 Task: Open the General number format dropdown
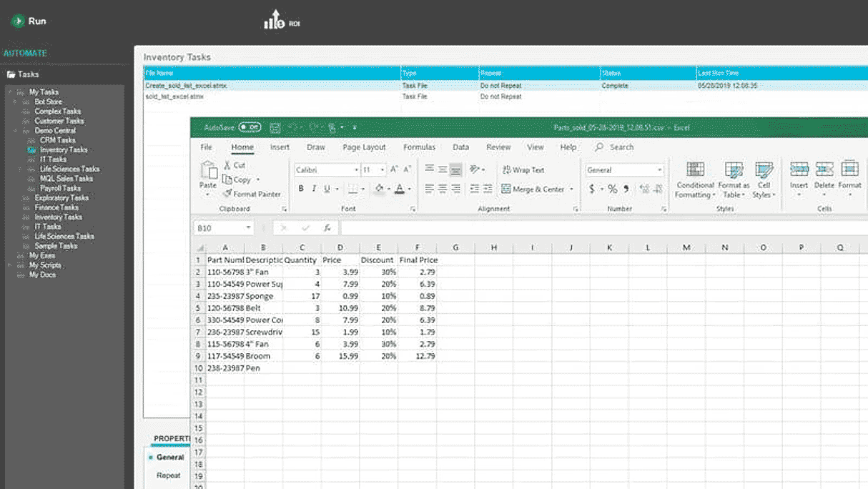pos(660,170)
